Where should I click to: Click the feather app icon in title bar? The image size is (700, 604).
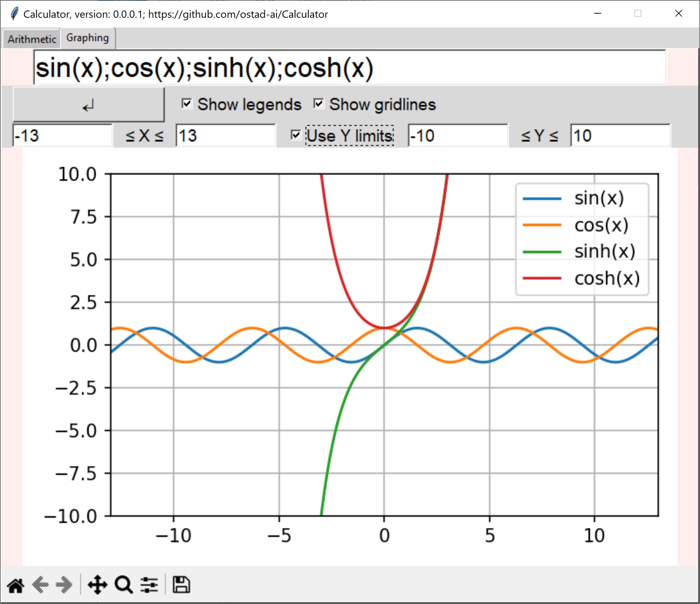[x=14, y=14]
